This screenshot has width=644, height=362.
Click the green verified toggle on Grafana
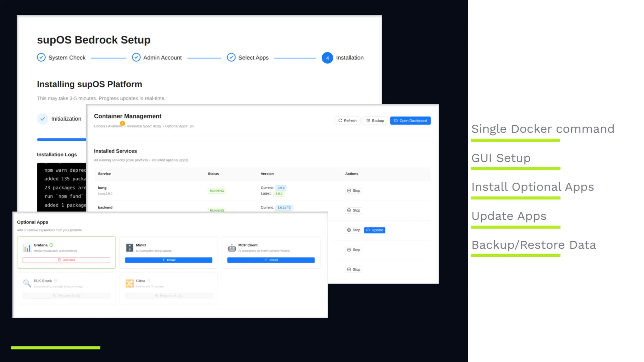[52, 245]
